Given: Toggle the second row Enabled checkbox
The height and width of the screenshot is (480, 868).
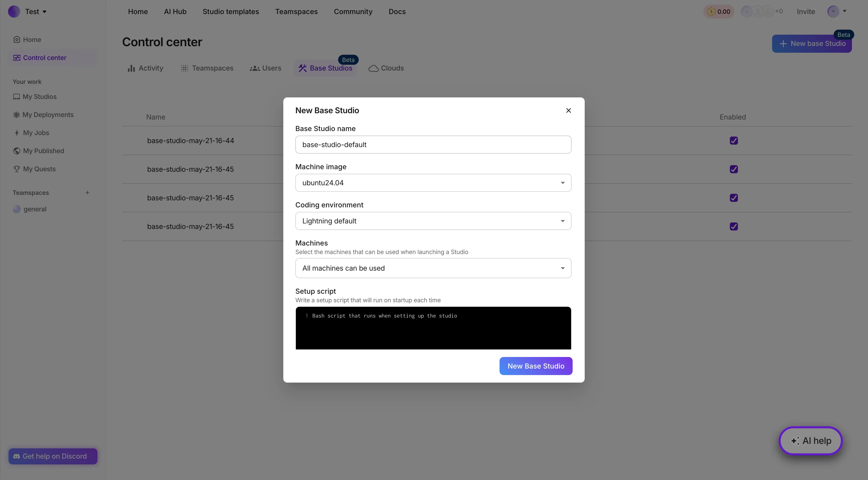Looking at the screenshot, I should coord(734,169).
